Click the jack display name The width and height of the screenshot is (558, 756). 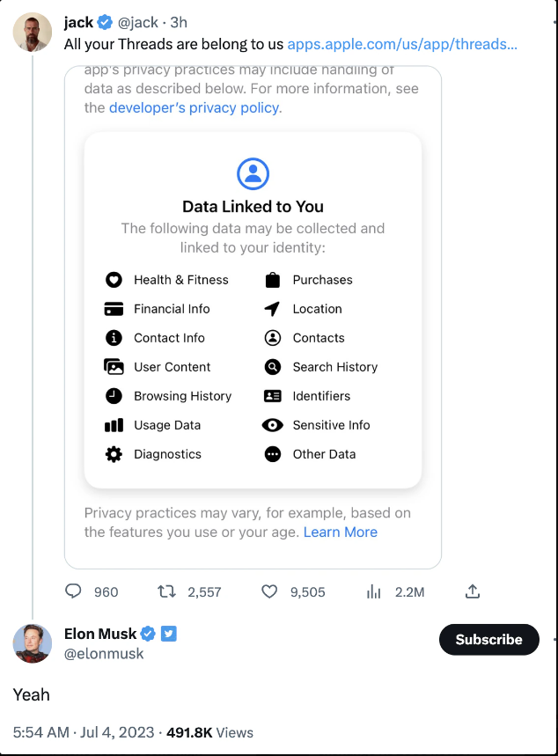78,23
